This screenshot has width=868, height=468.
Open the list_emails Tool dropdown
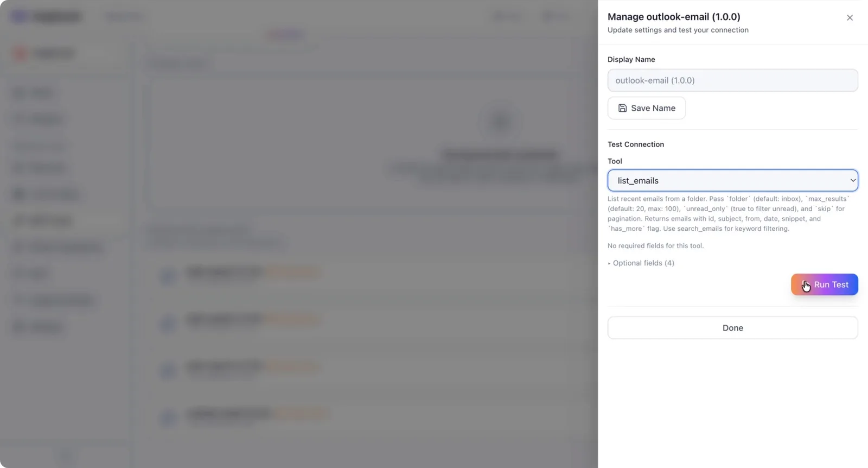[732, 180]
